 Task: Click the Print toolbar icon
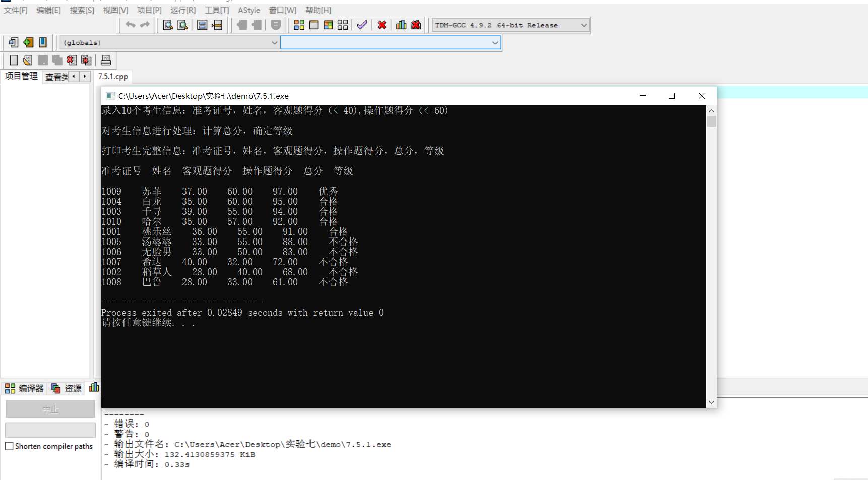tap(106, 60)
